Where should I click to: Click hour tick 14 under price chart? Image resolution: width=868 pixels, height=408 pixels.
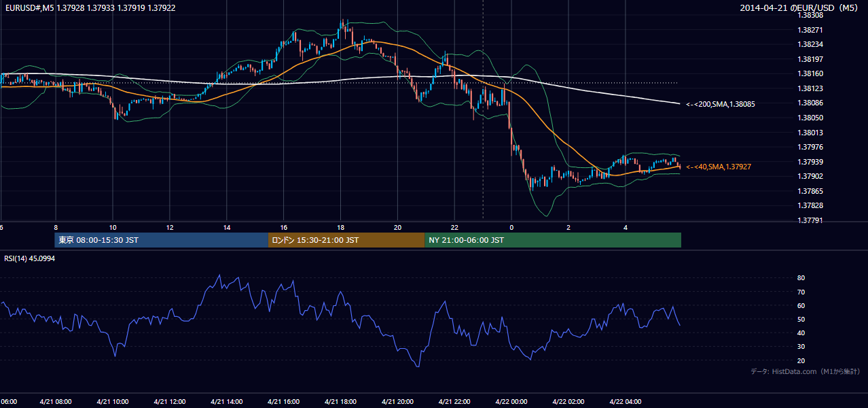227,228
